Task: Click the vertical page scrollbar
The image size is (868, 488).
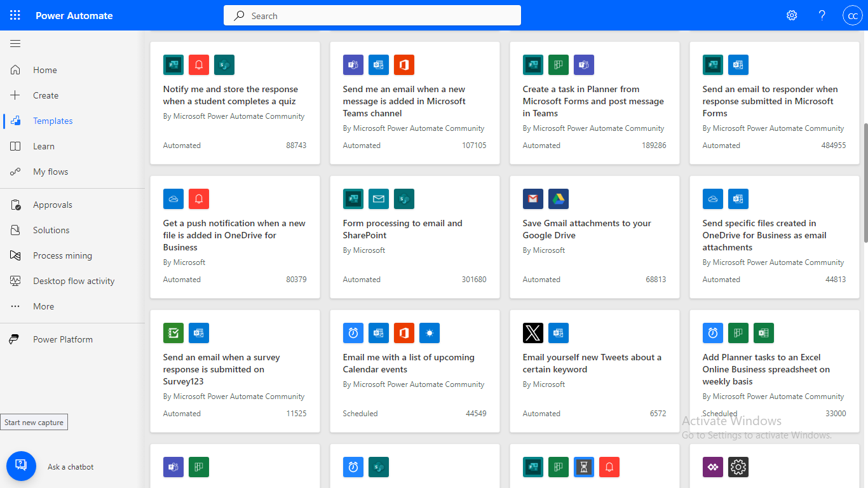Action: tap(865, 183)
